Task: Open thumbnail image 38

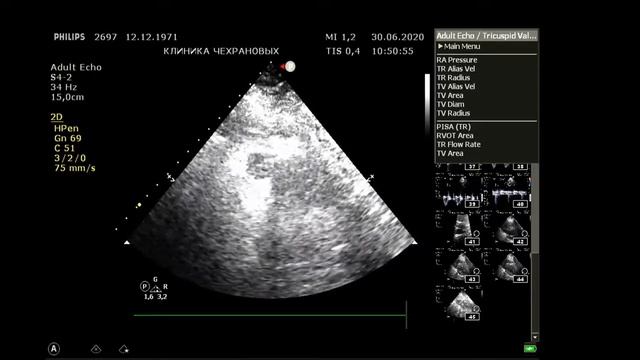Action: [508, 167]
